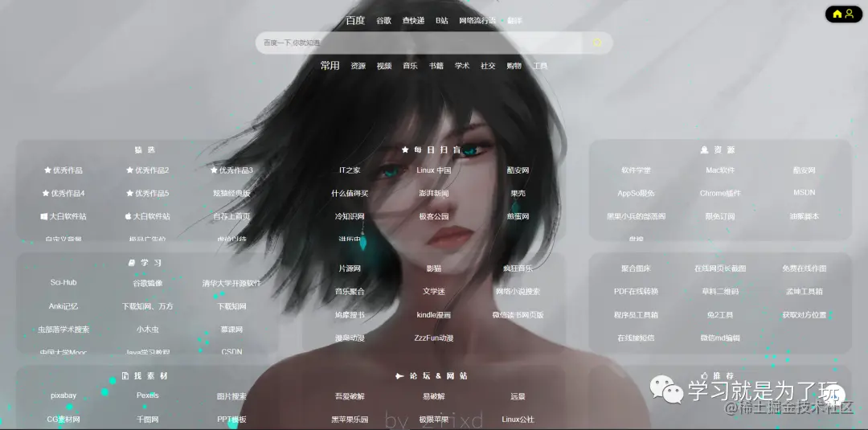Open Sci-Hub link

(x=63, y=282)
